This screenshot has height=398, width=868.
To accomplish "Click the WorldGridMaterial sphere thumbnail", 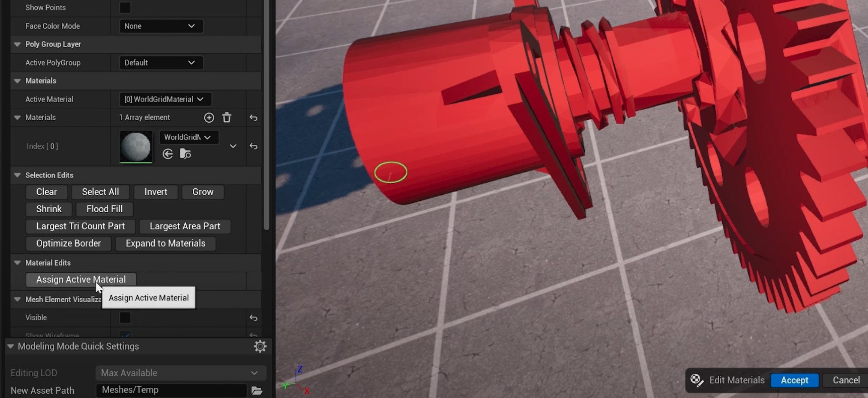I will [136, 146].
